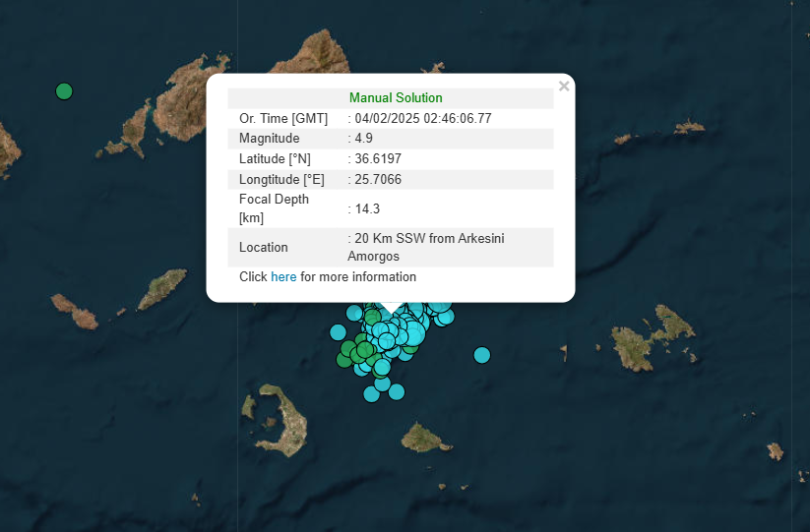This screenshot has width=810, height=532.
Task: Open the 'here' link for more information
Action: pyautogui.click(x=283, y=277)
